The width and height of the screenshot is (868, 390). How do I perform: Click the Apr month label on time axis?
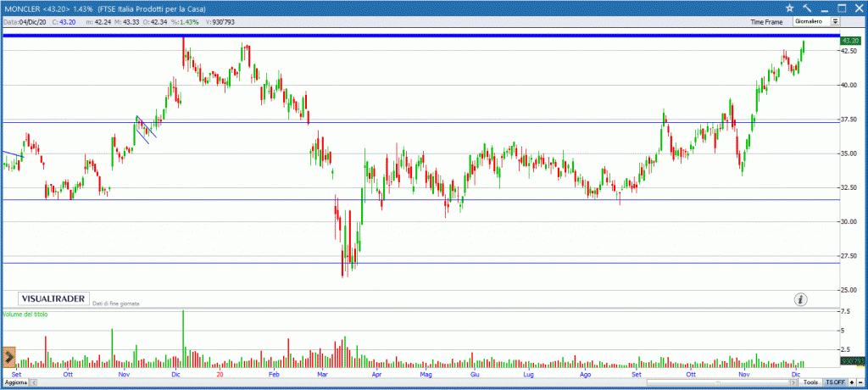377,374
